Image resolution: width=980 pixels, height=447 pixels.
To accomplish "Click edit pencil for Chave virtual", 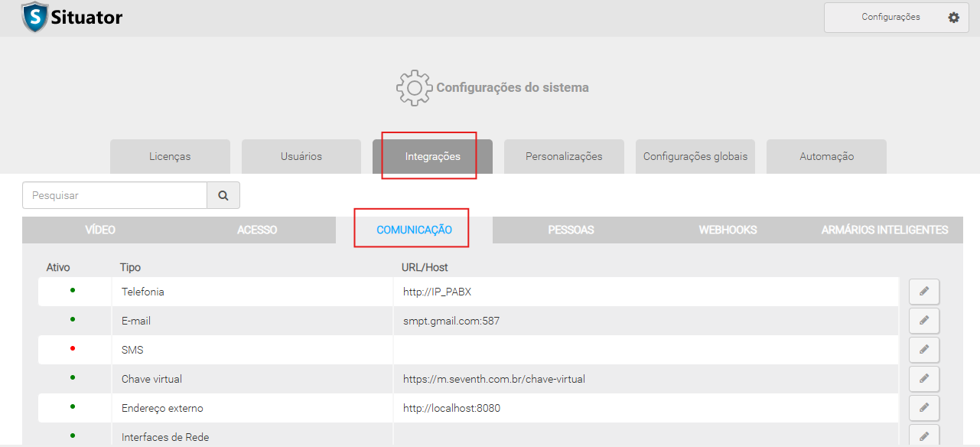I will coord(923,379).
